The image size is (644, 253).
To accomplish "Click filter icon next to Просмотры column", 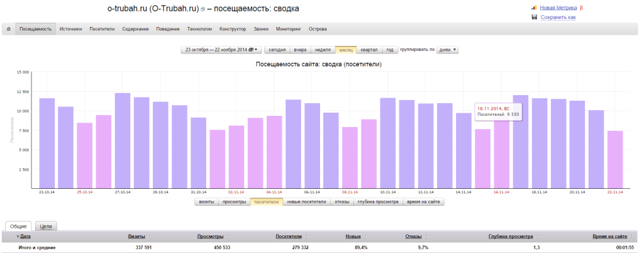I will pyautogui.click(x=228, y=237).
